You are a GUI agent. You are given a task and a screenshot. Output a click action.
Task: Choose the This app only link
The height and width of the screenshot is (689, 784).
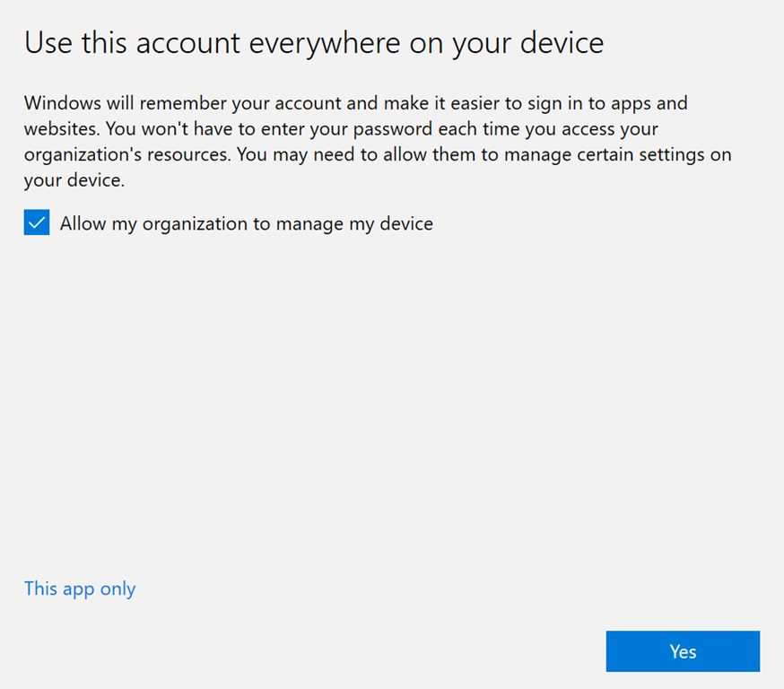pyautogui.click(x=80, y=589)
